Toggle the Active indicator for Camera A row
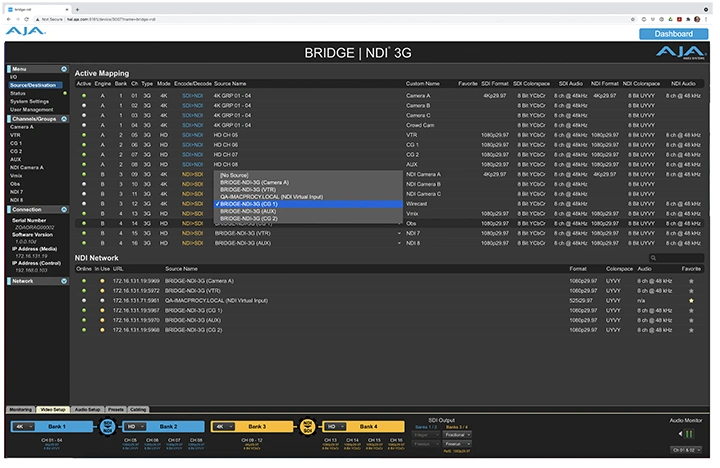This screenshot has width=720, height=468. coord(84,95)
